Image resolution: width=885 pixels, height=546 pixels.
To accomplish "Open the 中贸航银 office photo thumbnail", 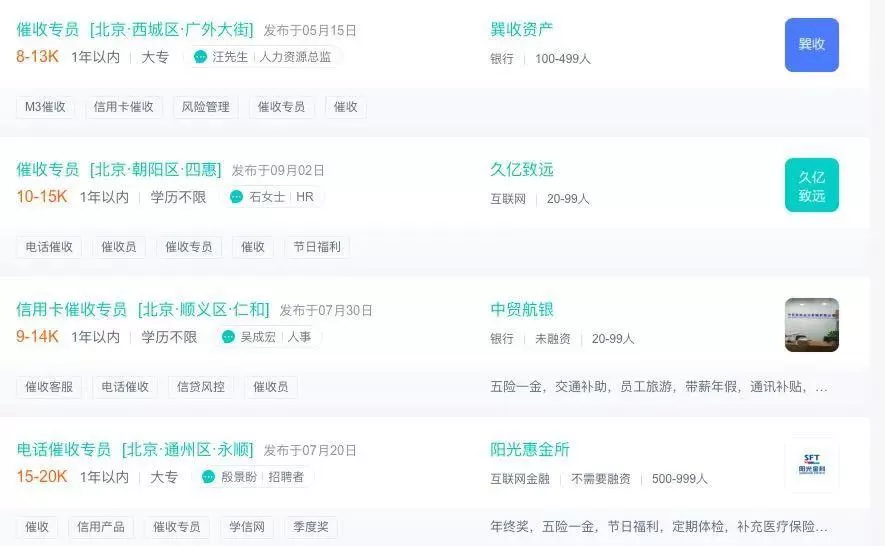I will 812,325.
